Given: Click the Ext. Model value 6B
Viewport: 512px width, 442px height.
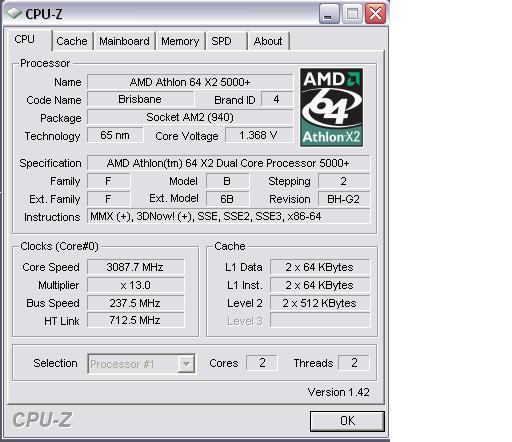Looking at the screenshot, I should 227,199.
